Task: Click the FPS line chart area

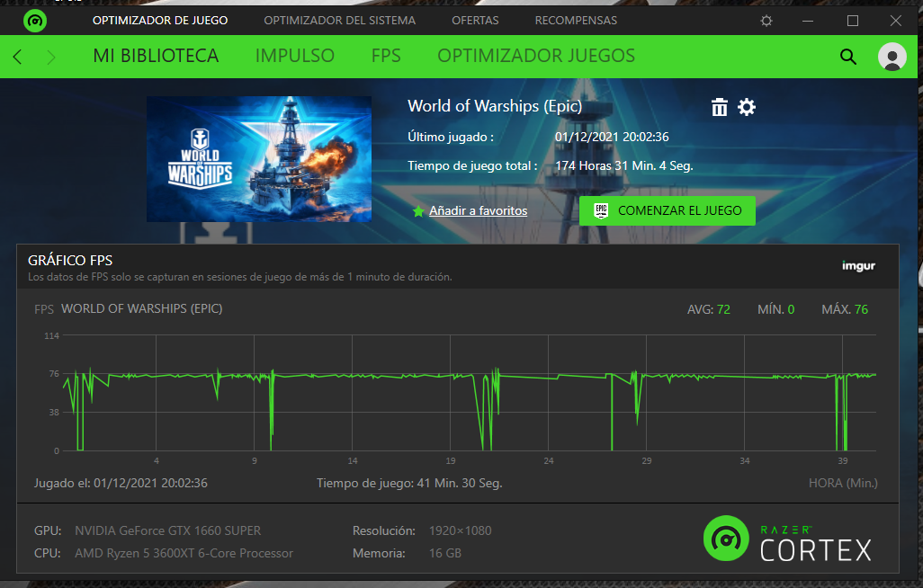Action: coord(470,393)
